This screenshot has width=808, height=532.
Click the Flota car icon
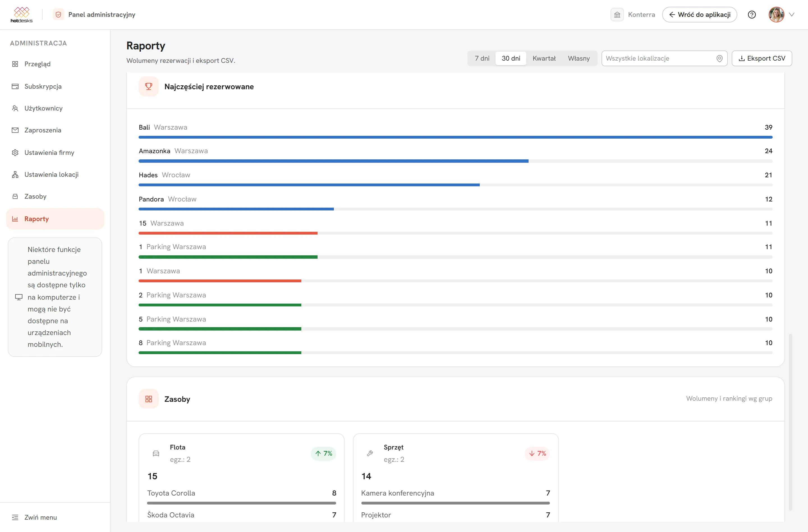[x=156, y=453]
